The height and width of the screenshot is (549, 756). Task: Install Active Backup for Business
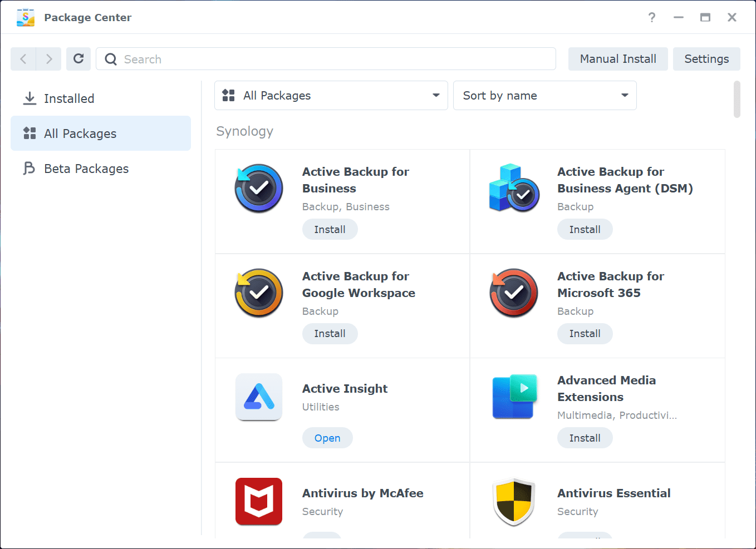[x=330, y=230]
